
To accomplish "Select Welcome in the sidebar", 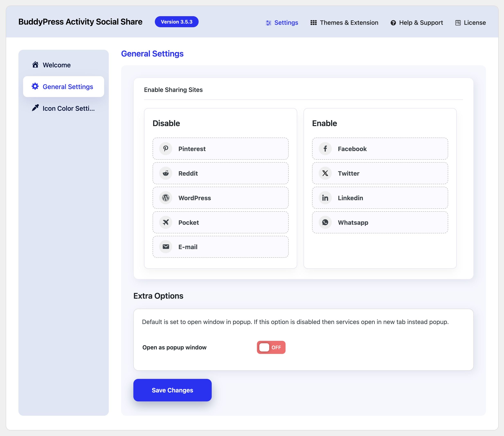I will coord(56,65).
